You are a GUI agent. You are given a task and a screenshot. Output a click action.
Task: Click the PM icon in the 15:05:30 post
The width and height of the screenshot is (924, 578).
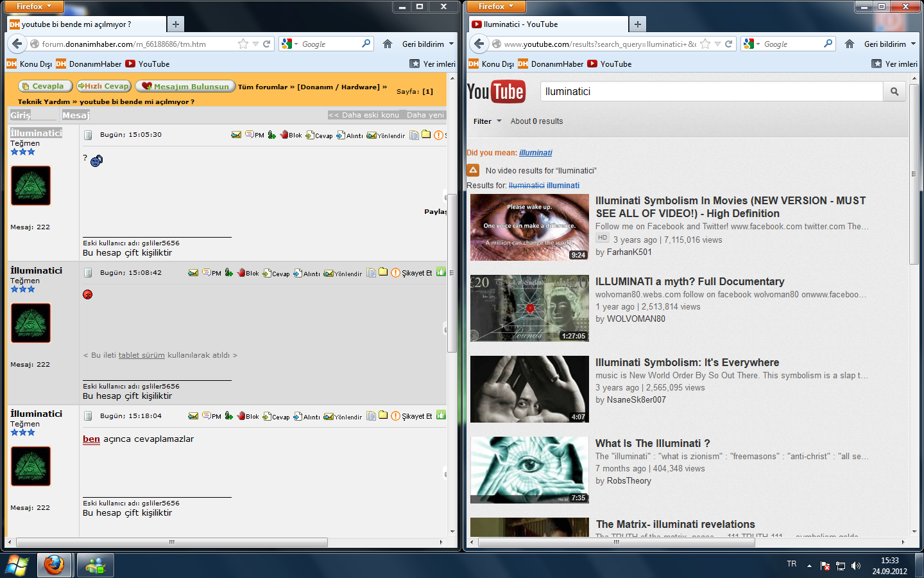(x=254, y=135)
